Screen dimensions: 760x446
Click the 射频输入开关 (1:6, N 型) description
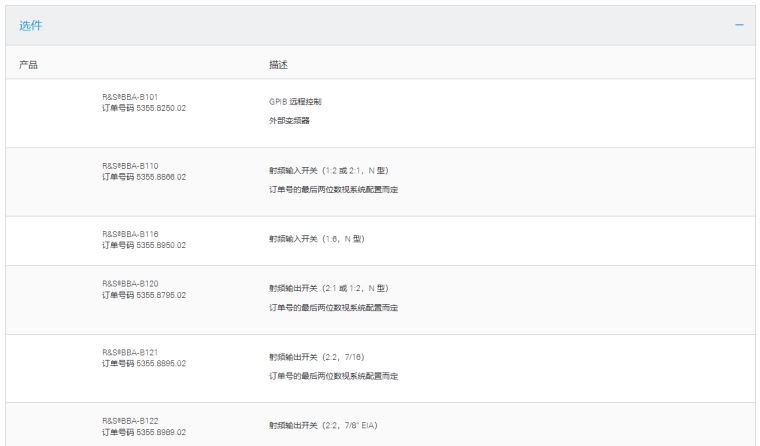coord(316,239)
